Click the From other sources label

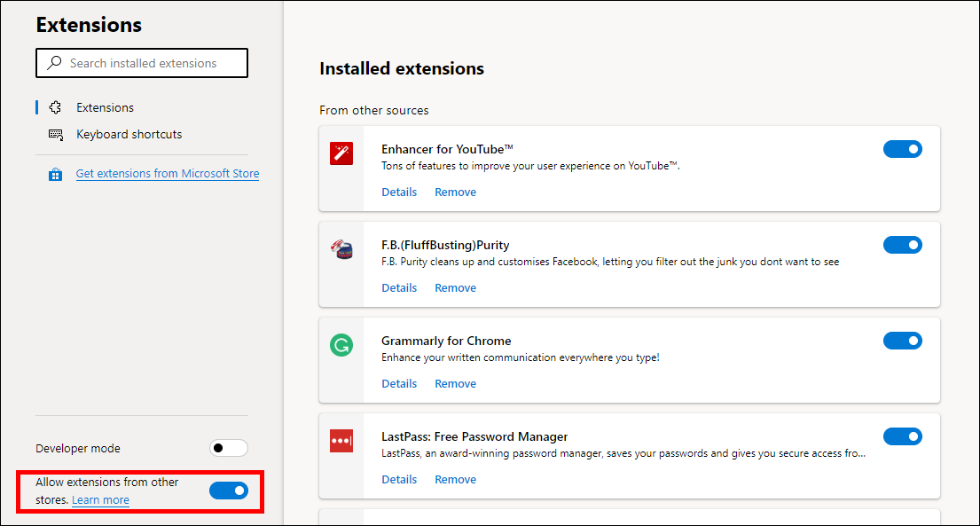tap(374, 110)
